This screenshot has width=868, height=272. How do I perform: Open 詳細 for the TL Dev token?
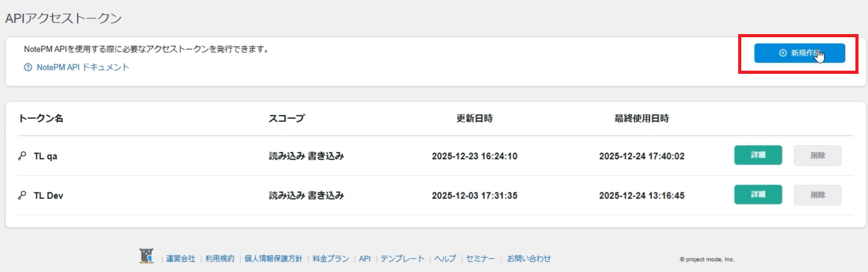click(x=758, y=195)
